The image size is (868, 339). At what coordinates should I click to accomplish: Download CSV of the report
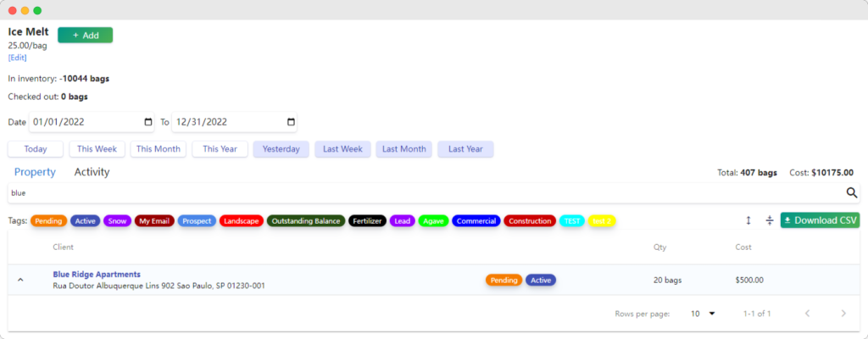819,220
